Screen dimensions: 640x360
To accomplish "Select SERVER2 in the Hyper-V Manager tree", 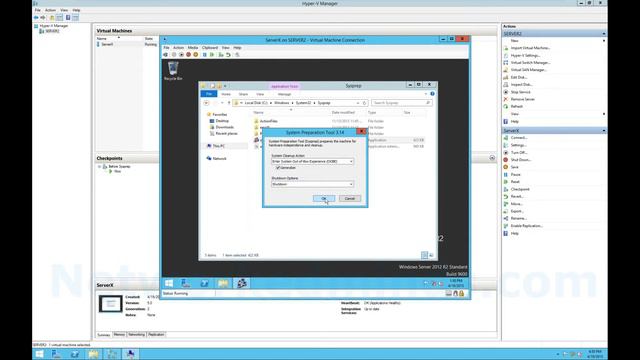I will (52, 31).
